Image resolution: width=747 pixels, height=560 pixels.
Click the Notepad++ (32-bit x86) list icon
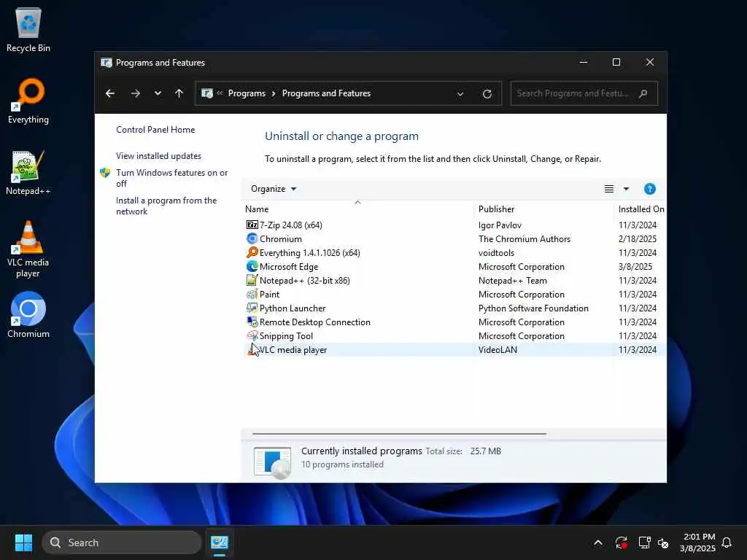tap(252, 280)
